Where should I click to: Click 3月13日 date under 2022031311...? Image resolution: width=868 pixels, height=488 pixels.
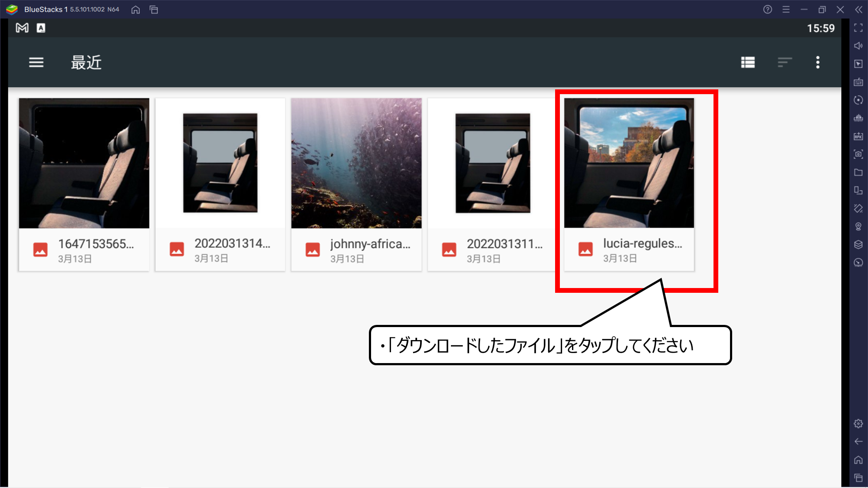[x=484, y=259]
